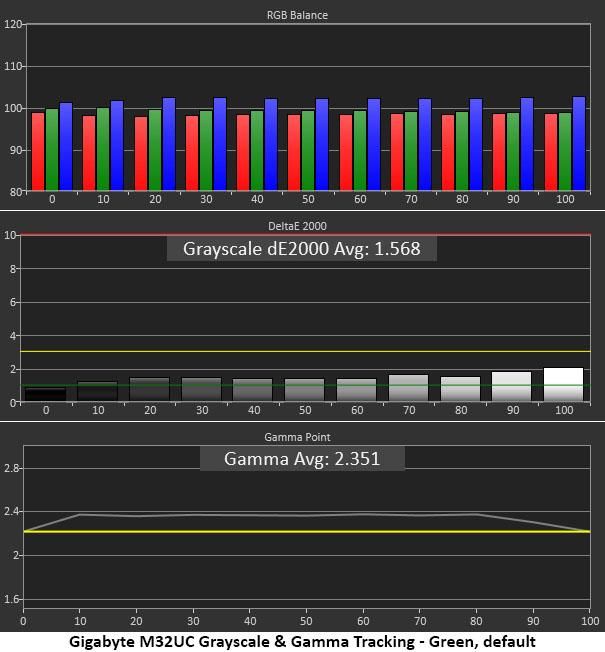
Task: Click the DeltaE bar at 90
Action: click(511, 387)
